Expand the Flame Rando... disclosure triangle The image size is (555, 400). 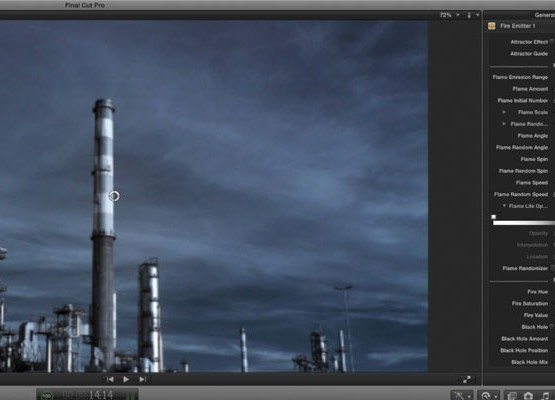[504, 124]
